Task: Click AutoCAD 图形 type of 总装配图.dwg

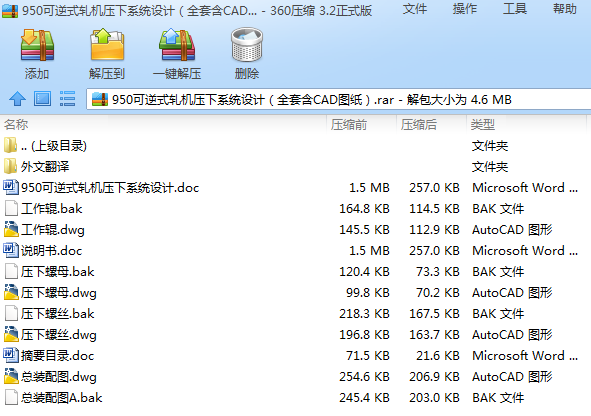Action: [x=512, y=376]
